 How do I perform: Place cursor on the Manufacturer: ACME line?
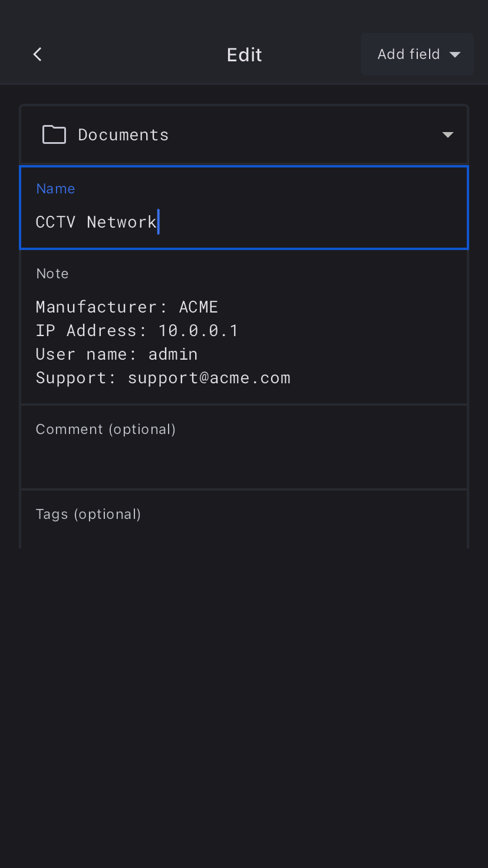[x=127, y=307]
